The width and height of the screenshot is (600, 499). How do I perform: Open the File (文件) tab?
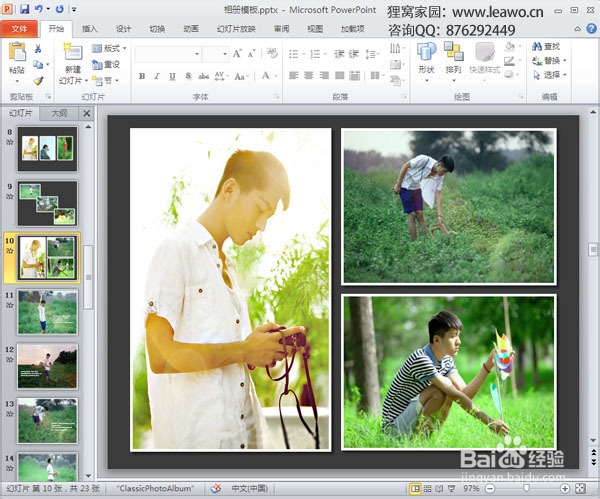[x=19, y=29]
